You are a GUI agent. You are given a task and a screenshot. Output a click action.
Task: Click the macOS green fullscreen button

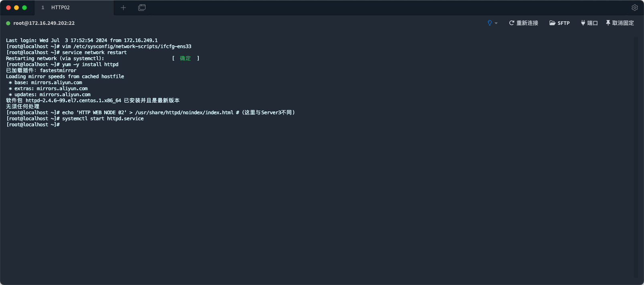24,8
